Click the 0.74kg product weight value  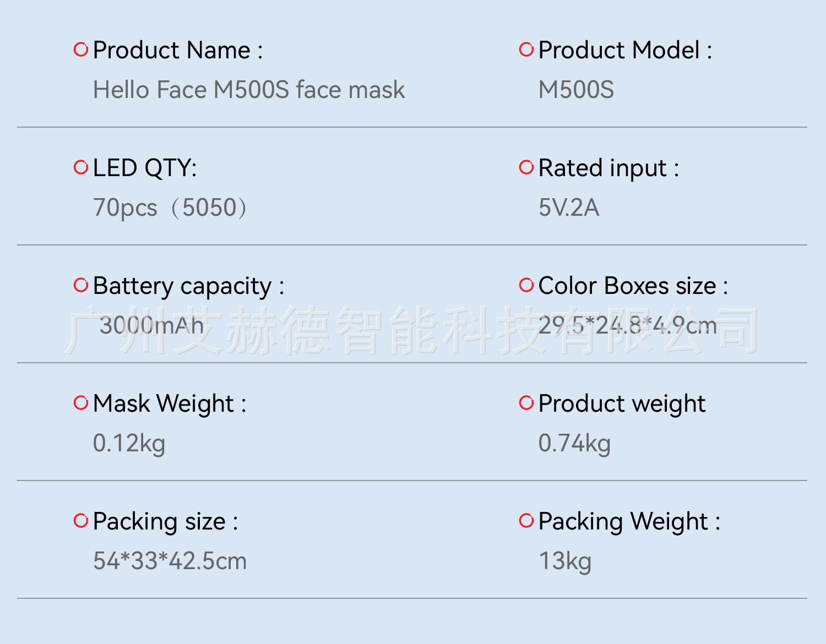[x=574, y=443]
